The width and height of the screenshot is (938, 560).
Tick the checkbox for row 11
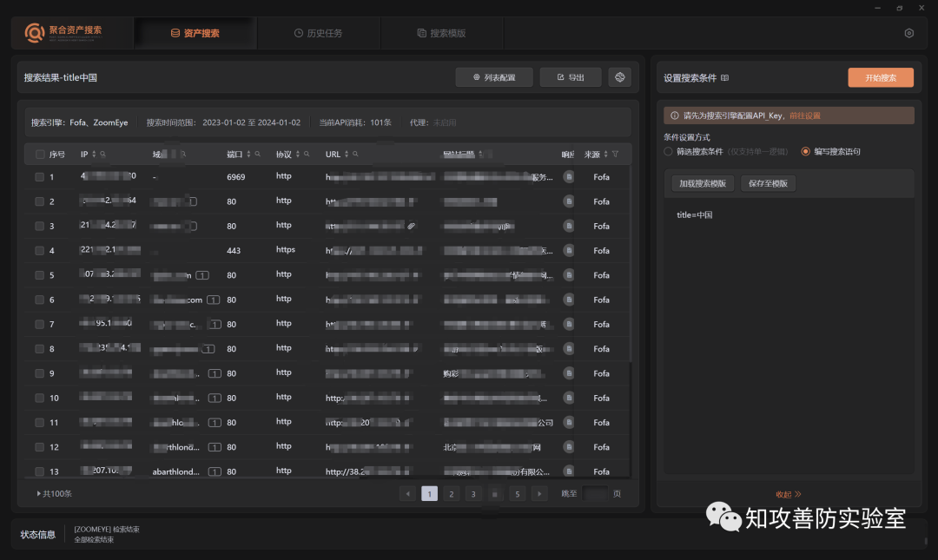pos(39,423)
